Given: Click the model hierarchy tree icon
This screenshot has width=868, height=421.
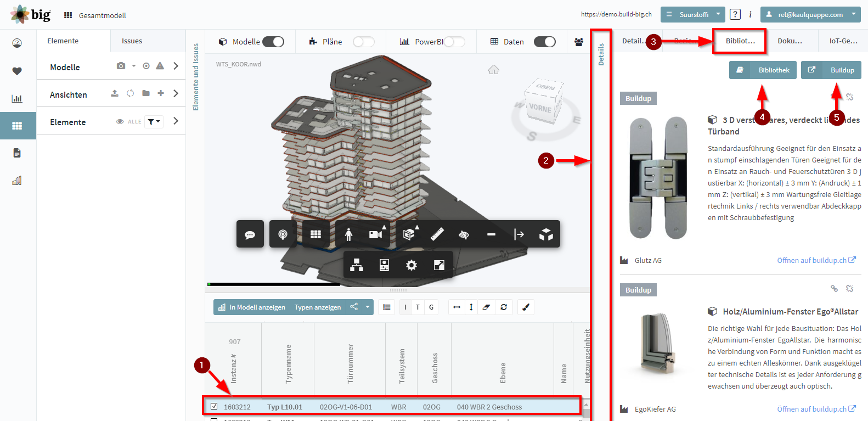Looking at the screenshot, I should tap(357, 265).
